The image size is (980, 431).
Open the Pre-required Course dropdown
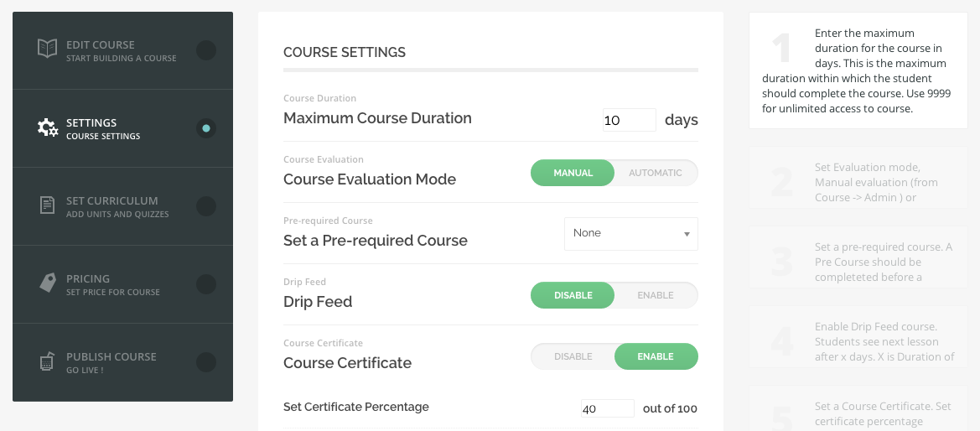click(631, 234)
